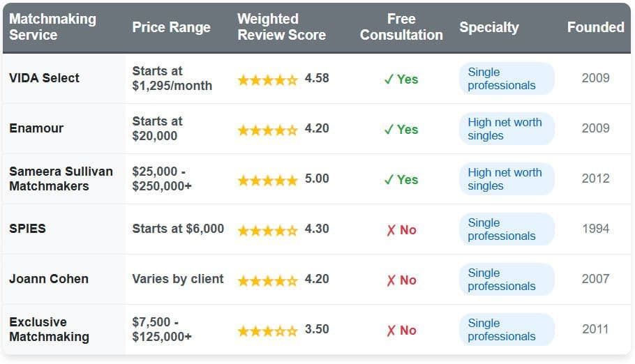Click the Price Range column header
The width and height of the screenshot is (635, 364).
(171, 27)
